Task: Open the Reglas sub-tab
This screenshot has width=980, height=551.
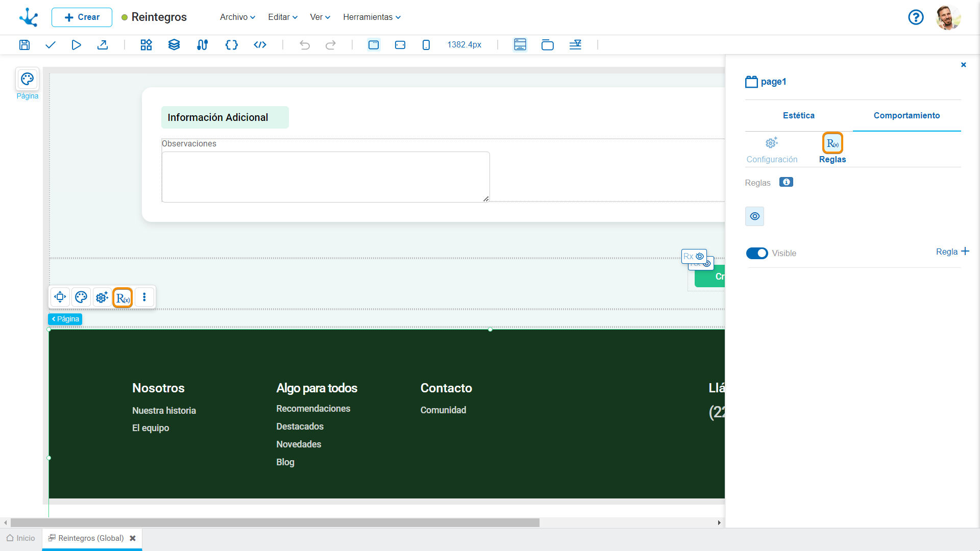Action: [x=832, y=149]
